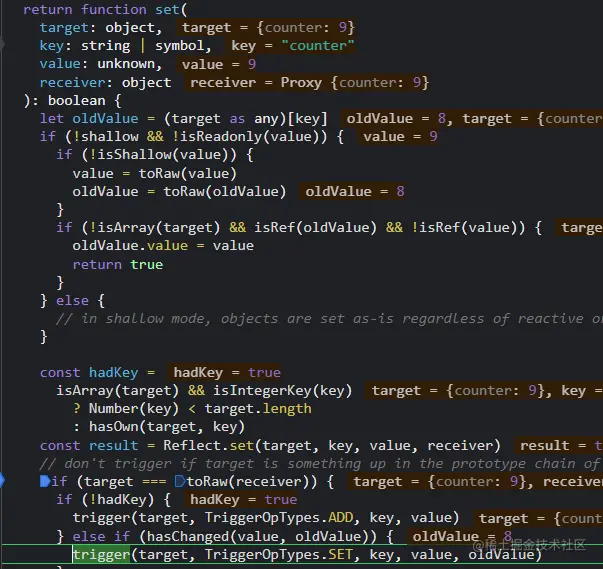The height and width of the screenshot is (569, 603).
Task: Click the "value = toRaw(value)" statement
Action: pos(155,173)
